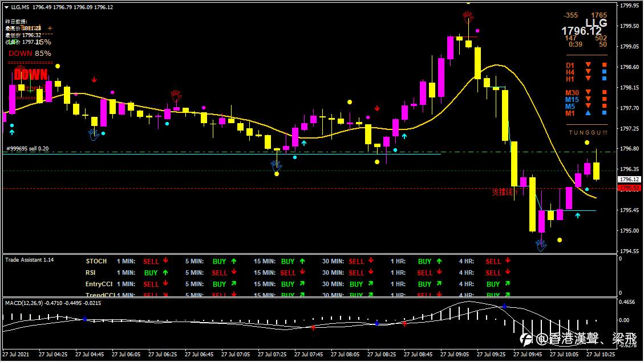
Task: Select the H4 timeframe label
Action: tap(570, 72)
